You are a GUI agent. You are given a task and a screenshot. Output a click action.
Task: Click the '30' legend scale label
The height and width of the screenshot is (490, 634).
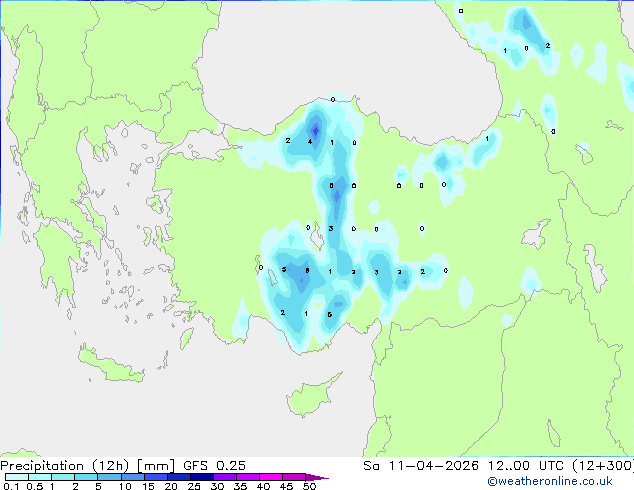pyautogui.click(x=217, y=486)
